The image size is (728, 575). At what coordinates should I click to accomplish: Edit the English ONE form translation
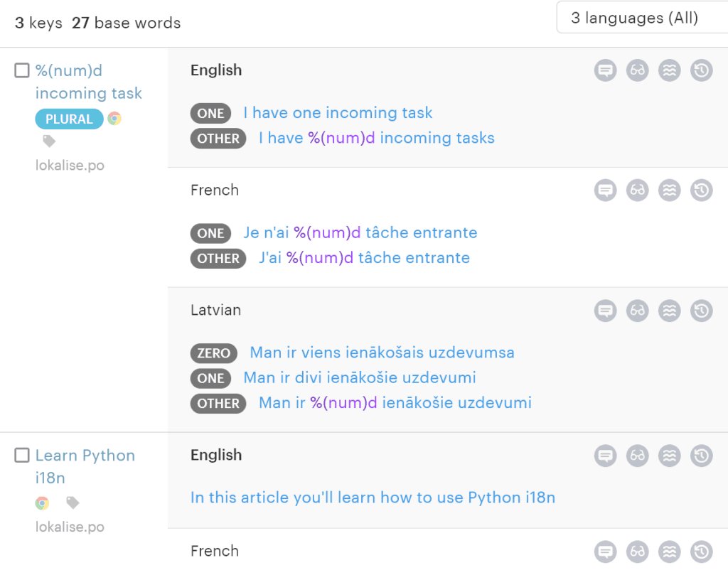pyautogui.click(x=338, y=113)
